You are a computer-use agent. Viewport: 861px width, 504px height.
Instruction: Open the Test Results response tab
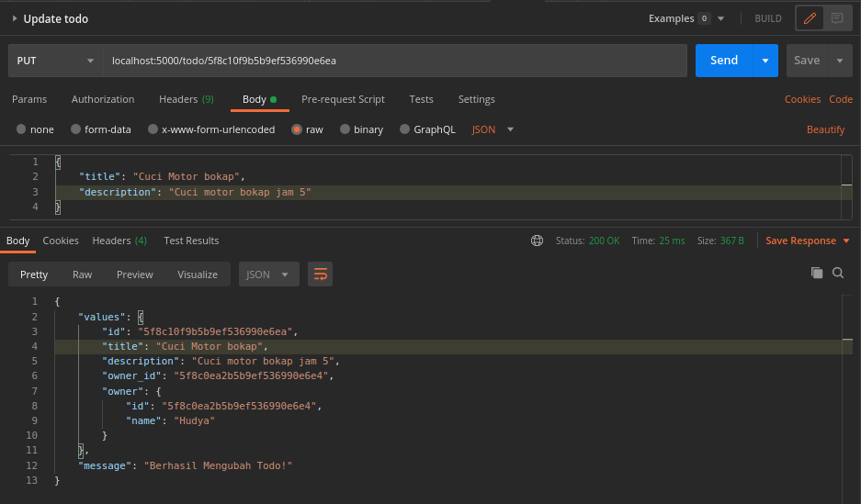click(x=191, y=241)
